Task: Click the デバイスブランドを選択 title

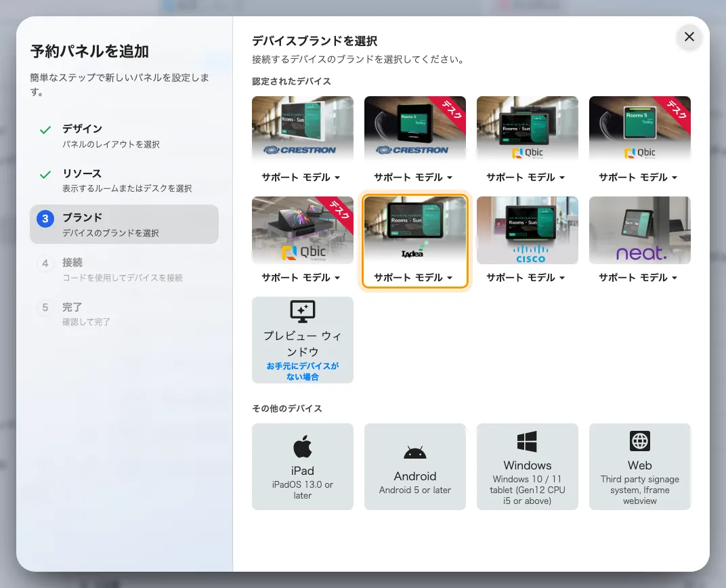Action: (x=314, y=41)
